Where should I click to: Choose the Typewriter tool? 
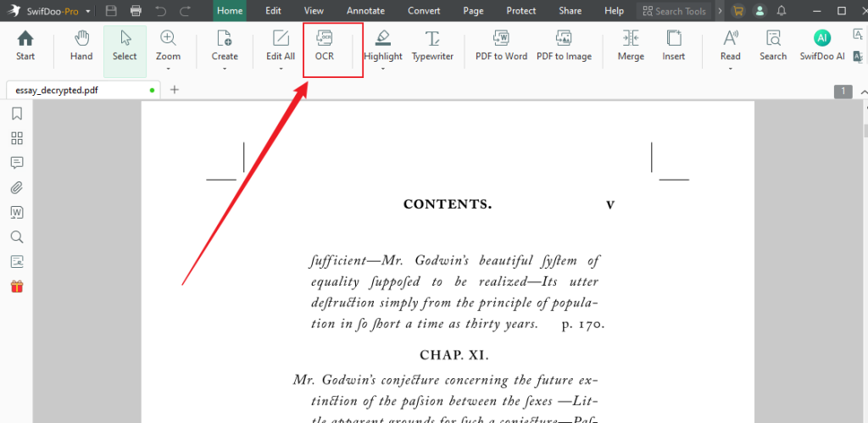click(432, 46)
